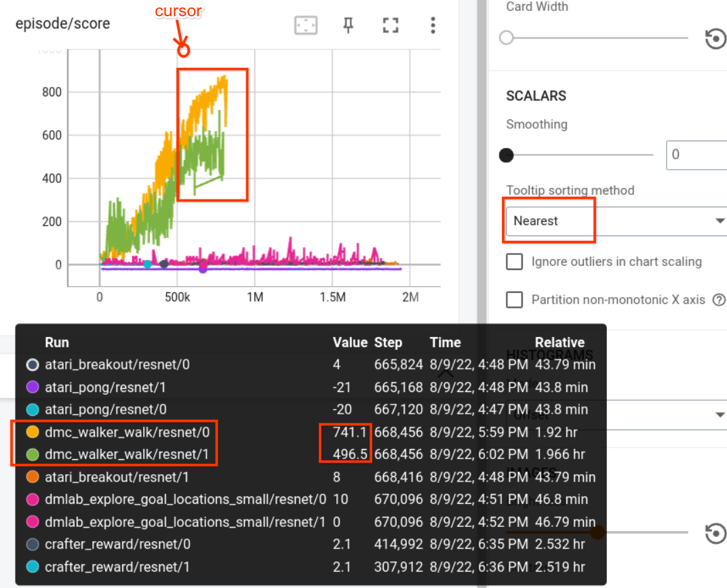
Task: Expand episode/score chart to full screen
Action: [x=390, y=24]
